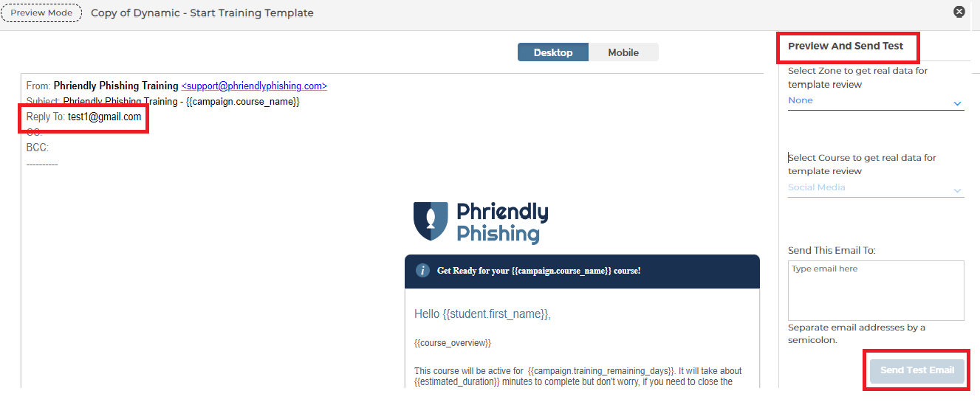Expand the Select Course dropdown chevron
980x405 pixels.
(x=958, y=191)
